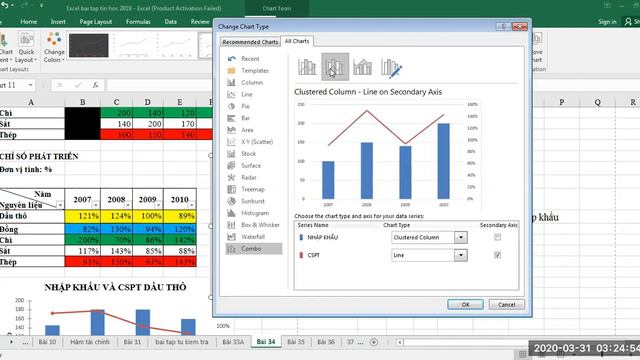The image size is (640, 360).
Task: Switch to All Charts tab
Action: pyautogui.click(x=297, y=41)
